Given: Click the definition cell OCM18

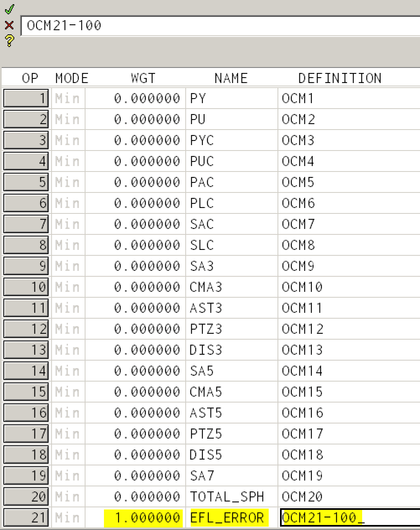Looking at the screenshot, I should (349, 455).
